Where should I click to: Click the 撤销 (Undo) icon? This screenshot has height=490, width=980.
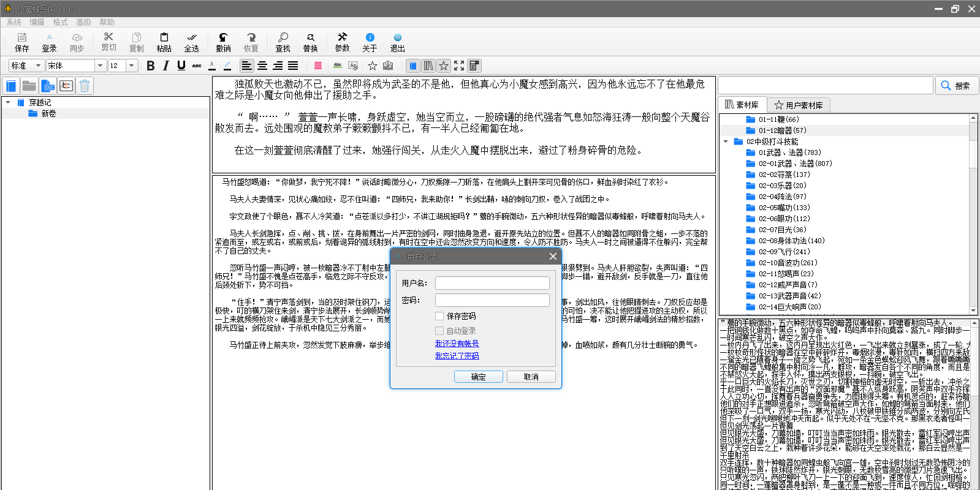[x=223, y=42]
